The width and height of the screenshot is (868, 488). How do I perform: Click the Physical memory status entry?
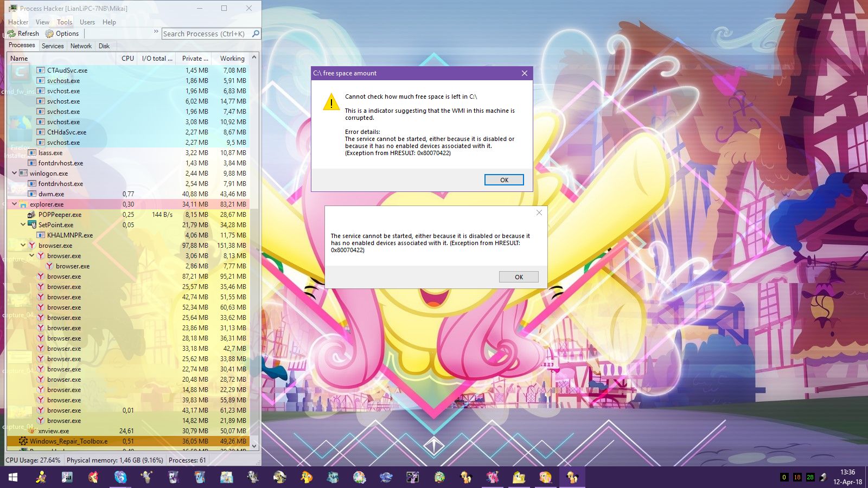(115, 460)
